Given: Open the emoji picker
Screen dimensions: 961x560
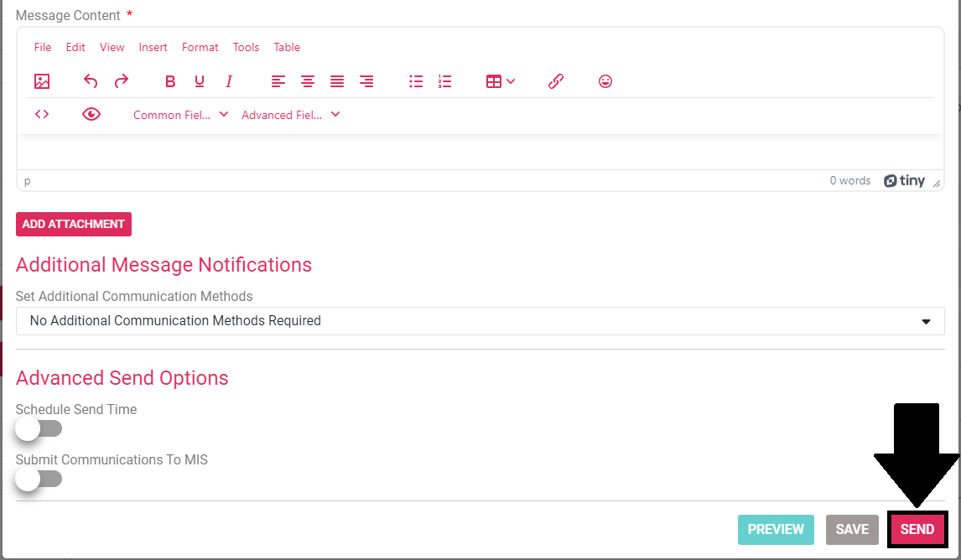Looking at the screenshot, I should tap(605, 81).
